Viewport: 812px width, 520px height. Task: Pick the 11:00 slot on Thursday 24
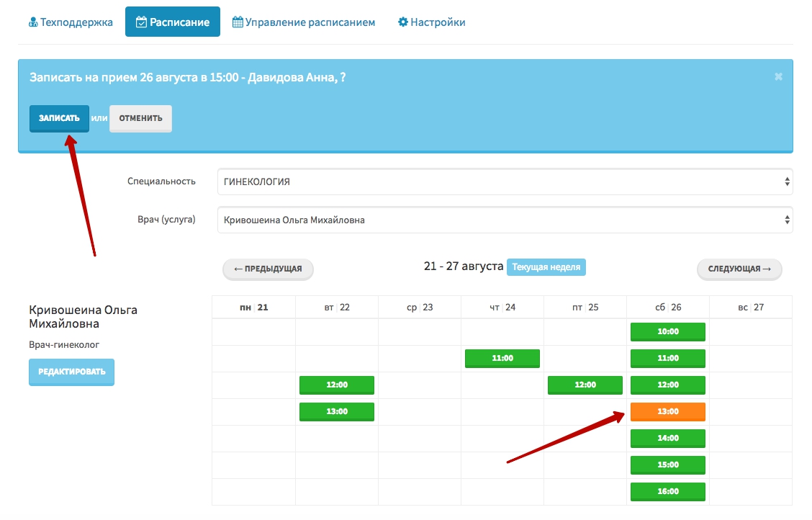point(502,358)
